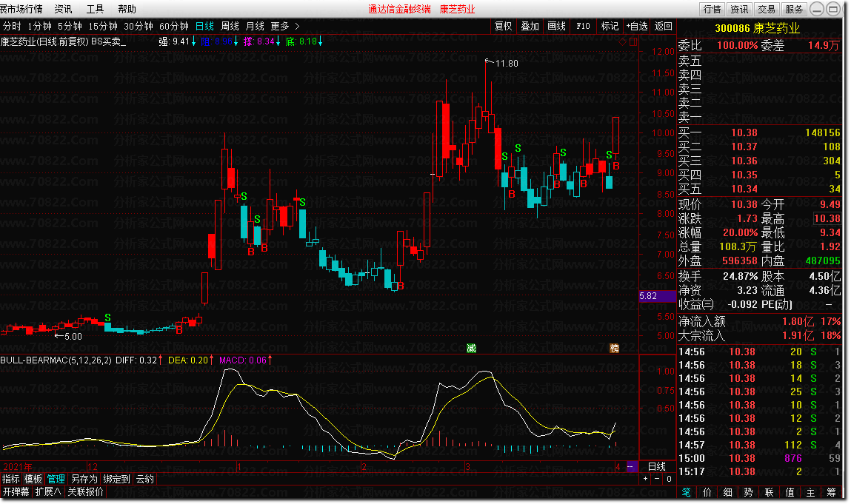Select the 主 main-force tab
851x504 pixels.
pyautogui.click(x=810, y=493)
